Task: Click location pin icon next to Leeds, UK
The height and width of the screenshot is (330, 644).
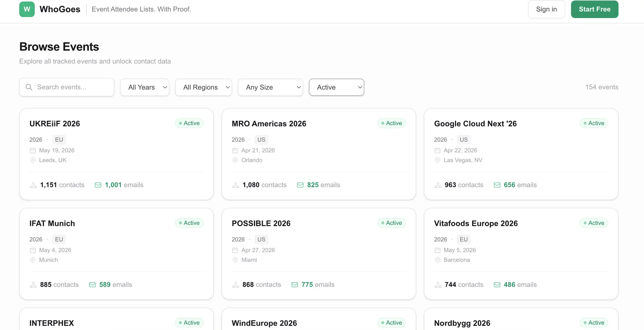Action: (x=33, y=160)
